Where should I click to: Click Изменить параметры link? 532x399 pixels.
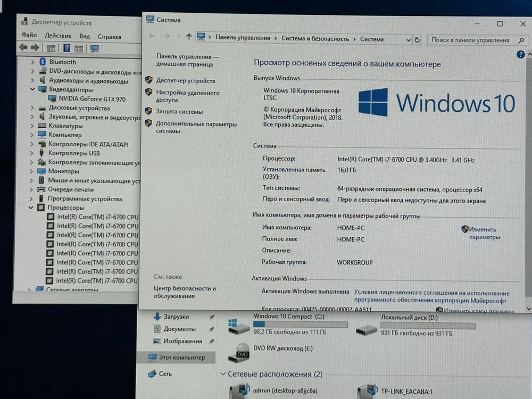(x=484, y=233)
